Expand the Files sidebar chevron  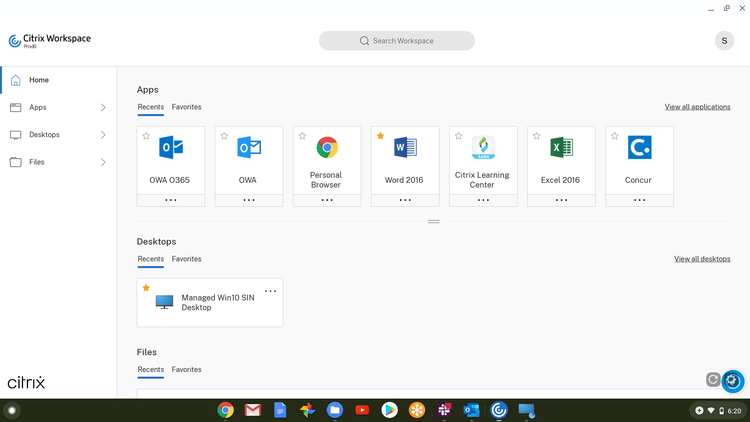coord(103,162)
